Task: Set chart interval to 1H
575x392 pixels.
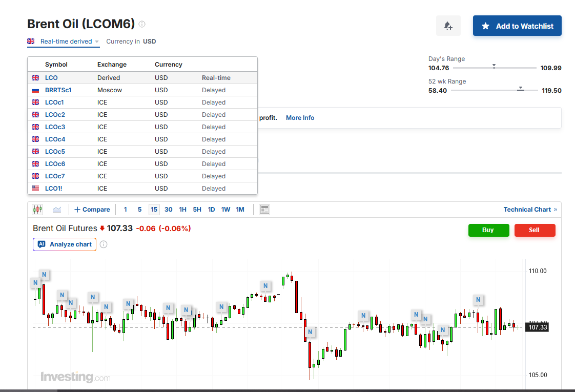Action: [x=182, y=210]
